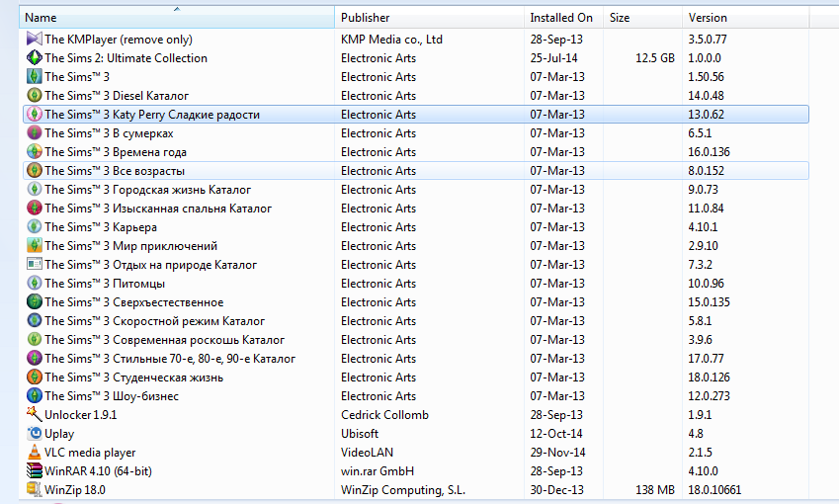
Task: Click The Sims 3 Отдых на природе icon
Action: pyautogui.click(x=35, y=264)
